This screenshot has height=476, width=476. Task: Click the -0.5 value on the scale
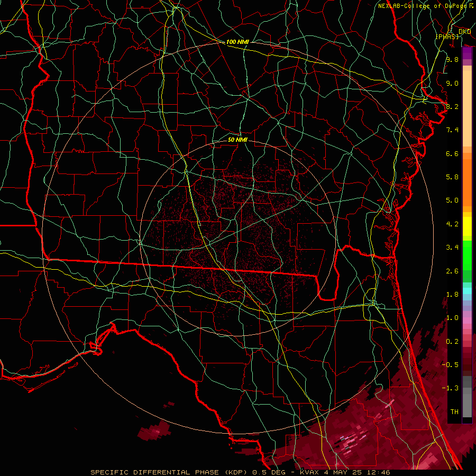[x=450, y=365]
